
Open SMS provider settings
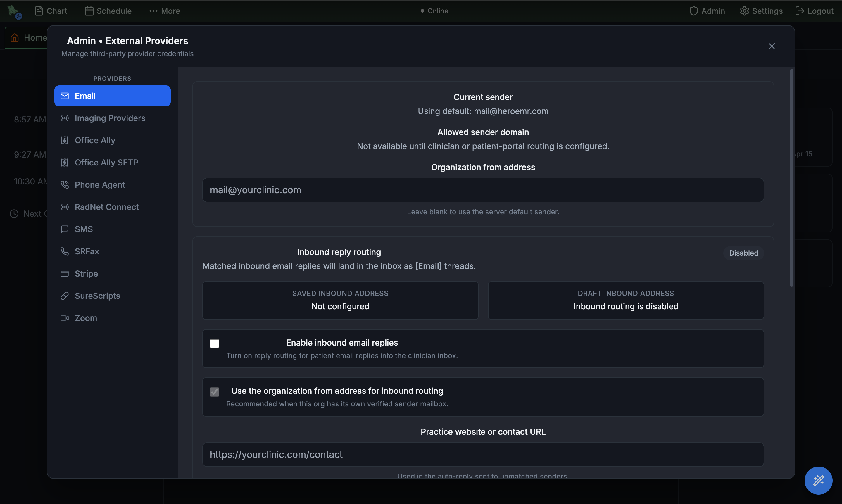pyautogui.click(x=113, y=229)
